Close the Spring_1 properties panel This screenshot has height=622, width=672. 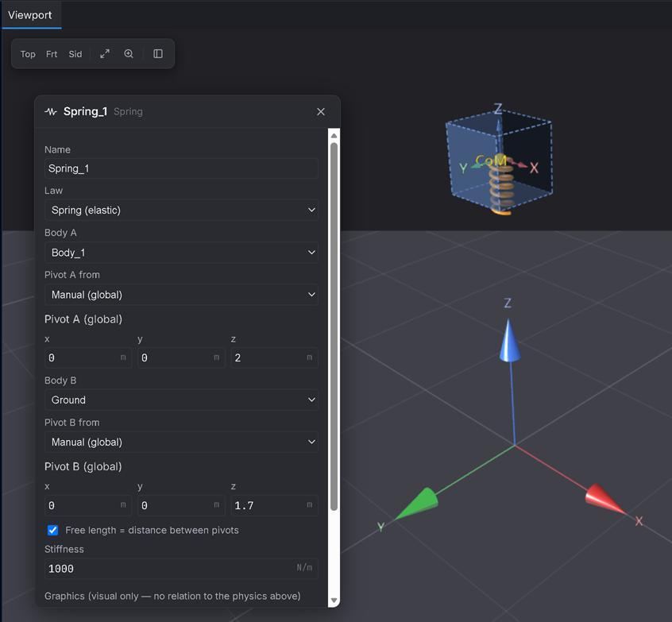[321, 112]
